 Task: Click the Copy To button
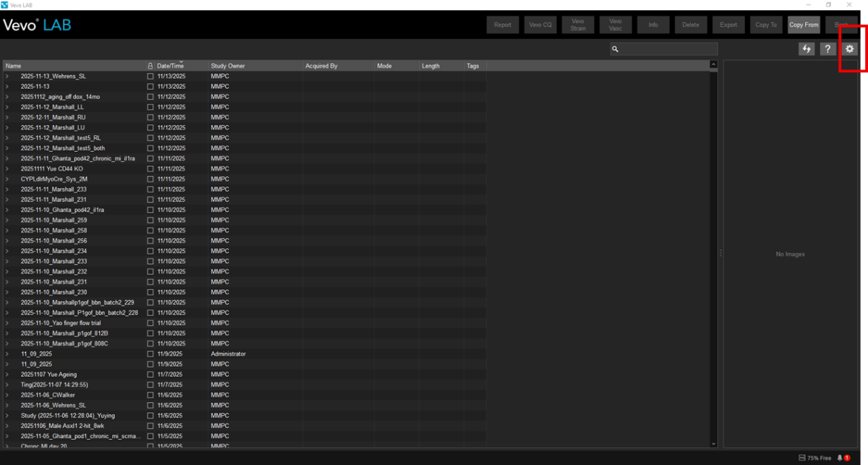point(766,25)
